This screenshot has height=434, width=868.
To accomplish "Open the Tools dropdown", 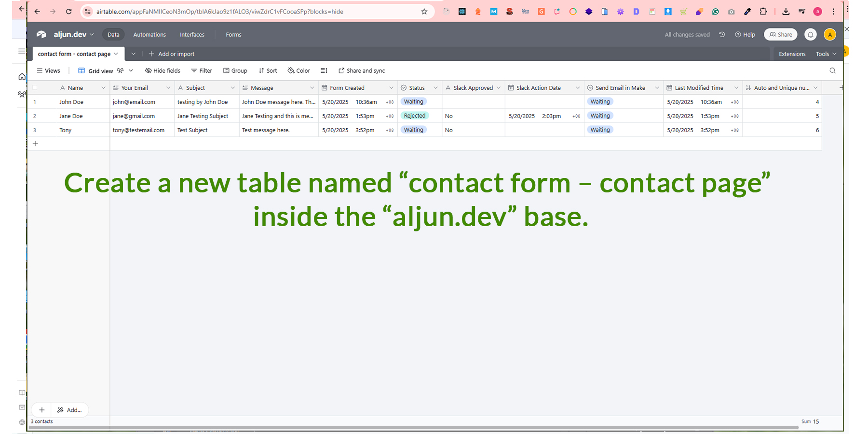I will click(826, 54).
